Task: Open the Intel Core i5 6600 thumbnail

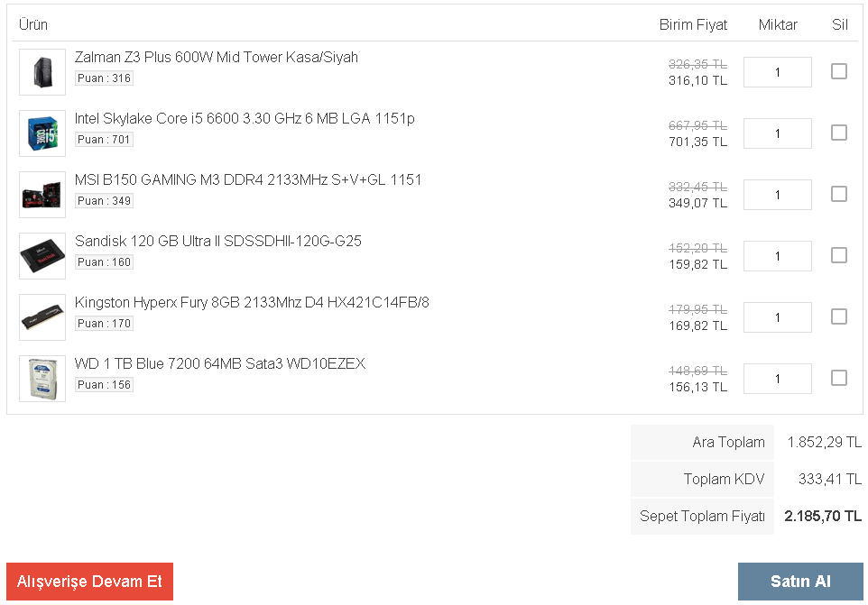Action: (x=42, y=133)
